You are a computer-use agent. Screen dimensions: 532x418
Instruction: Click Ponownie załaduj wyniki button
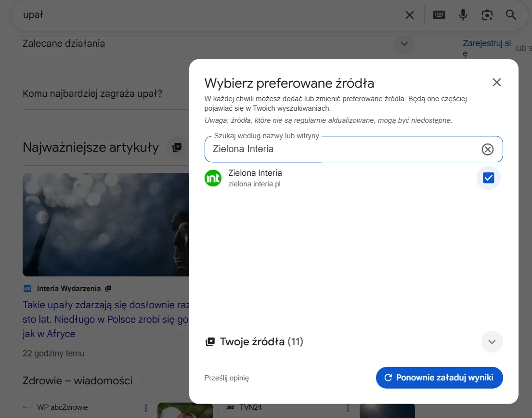tap(439, 378)
